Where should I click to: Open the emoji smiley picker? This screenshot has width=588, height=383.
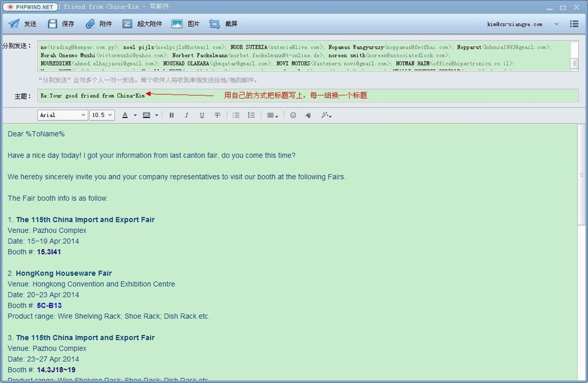pos(293,115)
